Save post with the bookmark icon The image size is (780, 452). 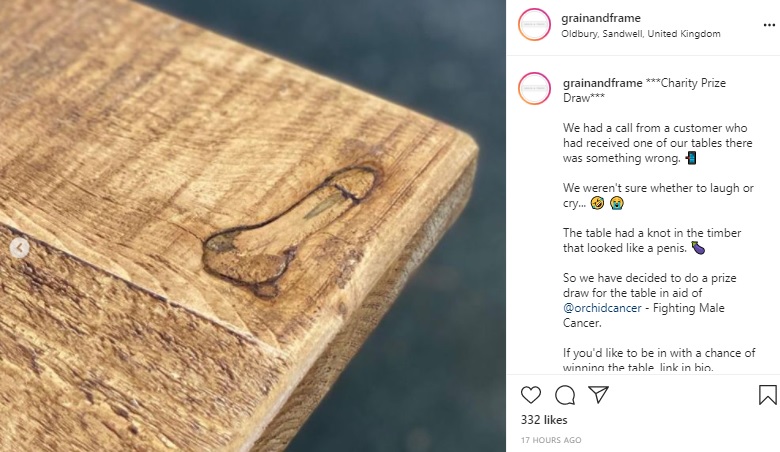click(768, 395)
